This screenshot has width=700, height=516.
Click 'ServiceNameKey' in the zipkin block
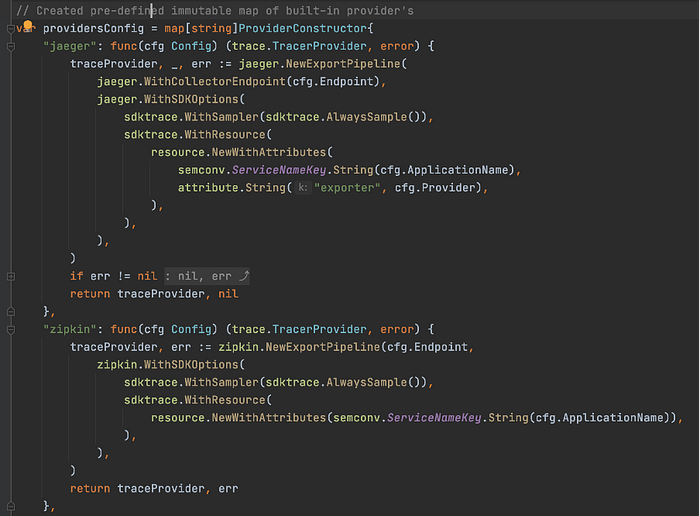[x=434, y=418]
